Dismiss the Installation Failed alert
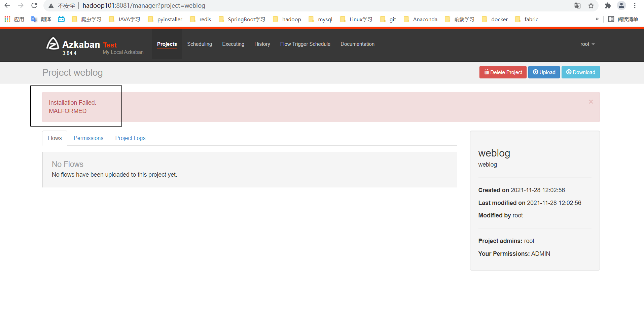This screenshot has height=315, width=644. (x=591, y=102)
